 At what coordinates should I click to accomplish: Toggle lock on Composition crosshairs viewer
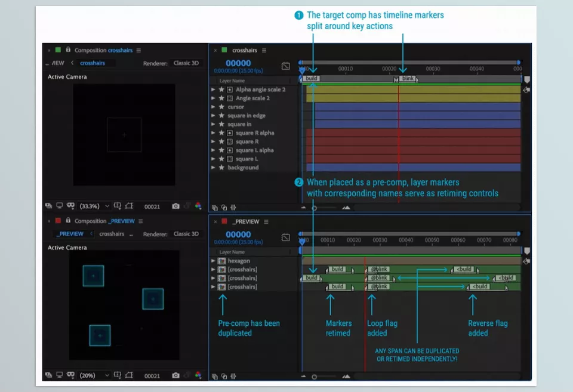(68, 50)
